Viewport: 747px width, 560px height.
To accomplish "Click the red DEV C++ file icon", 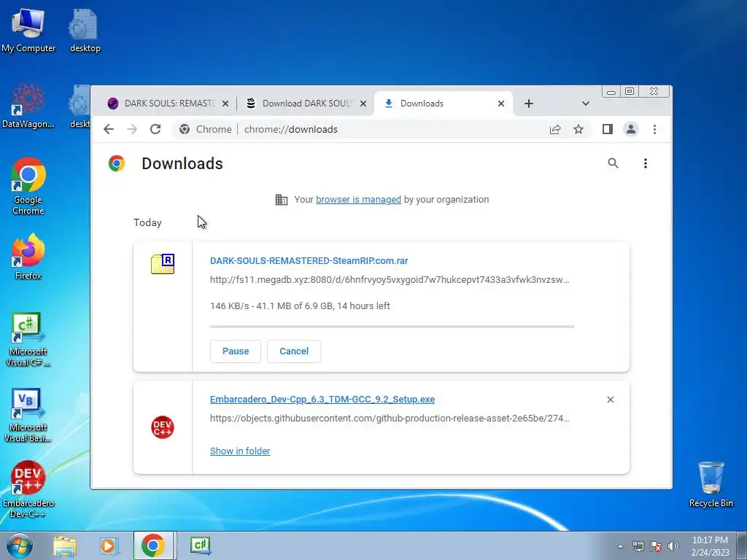I will (163, 427).
